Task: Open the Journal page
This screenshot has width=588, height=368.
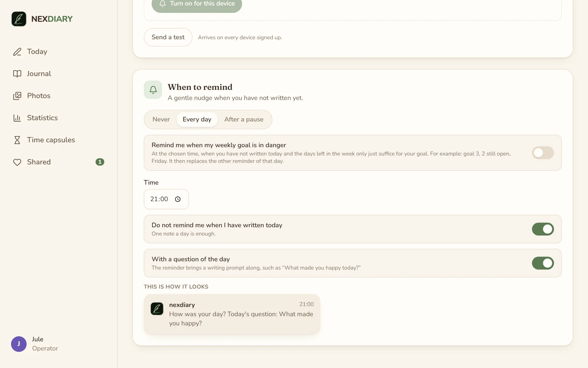Action: tap(58, 74)
